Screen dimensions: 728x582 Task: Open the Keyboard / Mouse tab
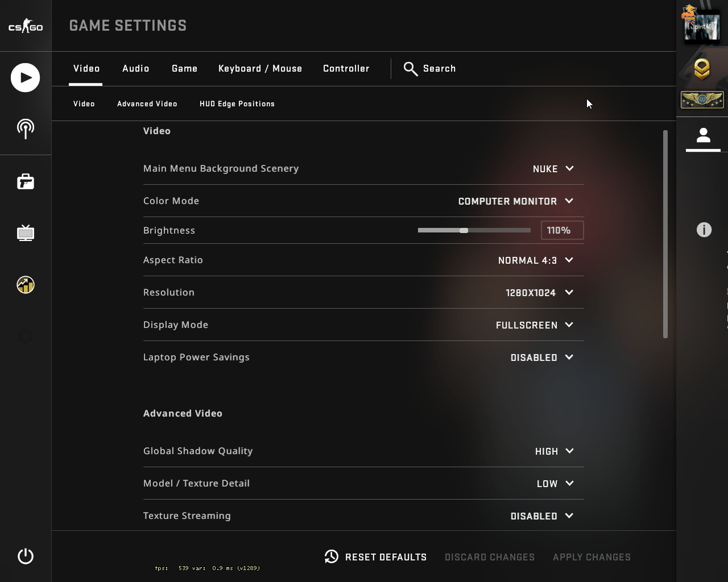click(x=260, y=69)
